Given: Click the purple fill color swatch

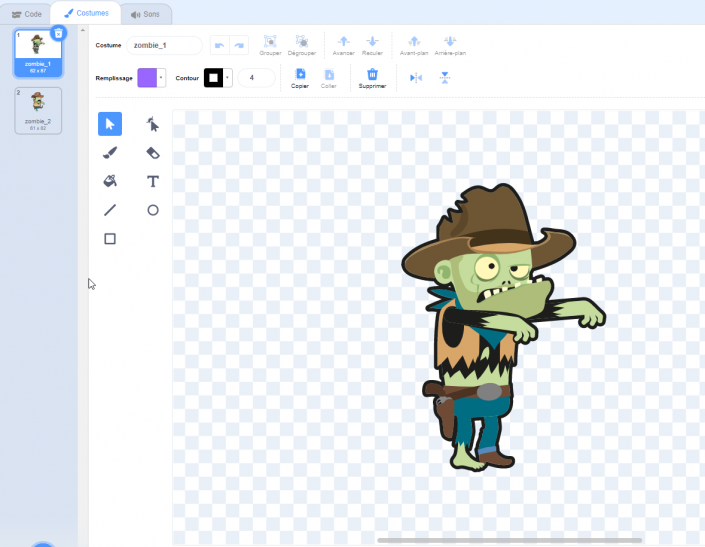Looking at the screenshot, I should (147, 78).
